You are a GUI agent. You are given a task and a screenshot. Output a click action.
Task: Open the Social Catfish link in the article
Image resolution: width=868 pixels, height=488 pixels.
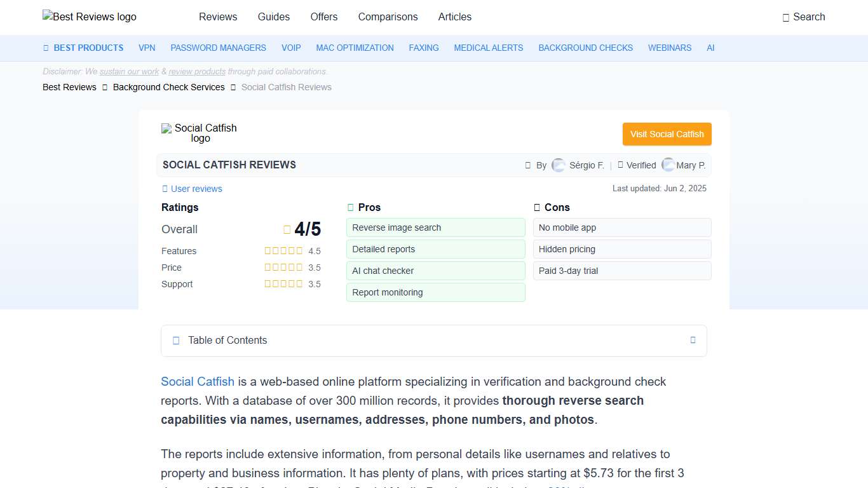pos(197,381)
